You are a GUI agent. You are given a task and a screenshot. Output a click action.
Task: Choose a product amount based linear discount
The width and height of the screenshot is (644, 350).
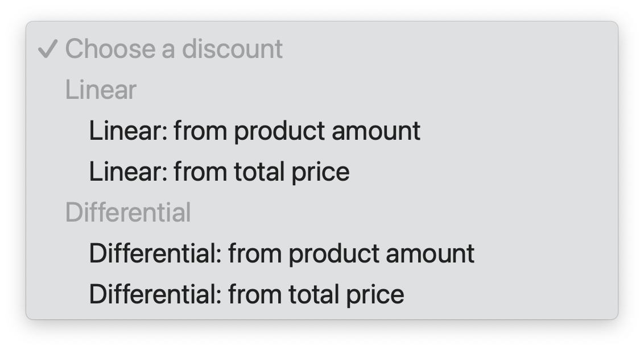tap(254, 131)
